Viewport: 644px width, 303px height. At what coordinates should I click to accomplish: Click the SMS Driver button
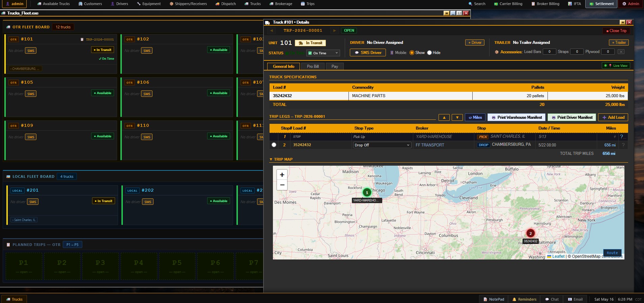click(x=368, y=53)
